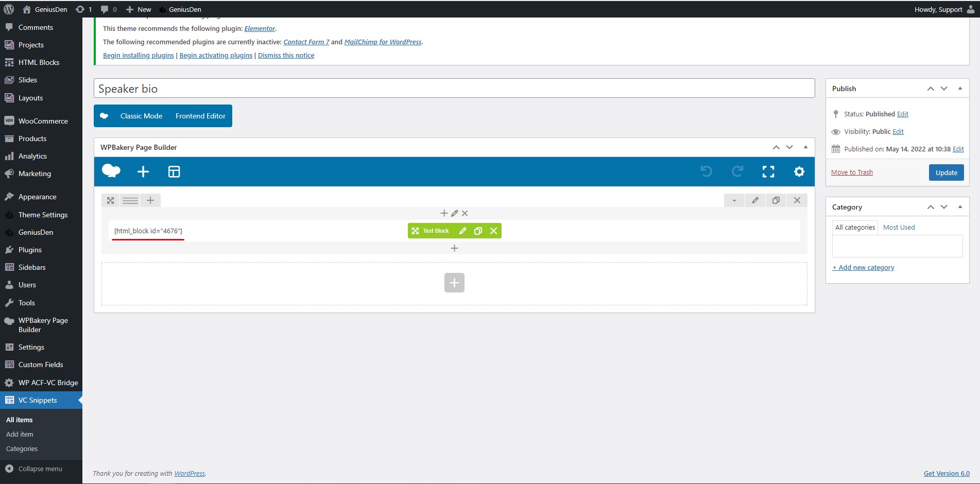Delete the column with small X icon
980x484 pixels.
click(465, 213)
